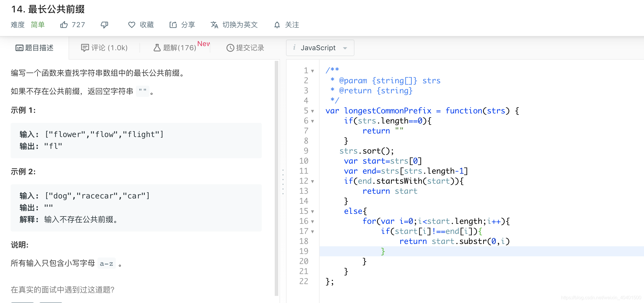Click the highlighted closing brace on line 19
This screenshot has width=644, height=303.
coord(383,251)
